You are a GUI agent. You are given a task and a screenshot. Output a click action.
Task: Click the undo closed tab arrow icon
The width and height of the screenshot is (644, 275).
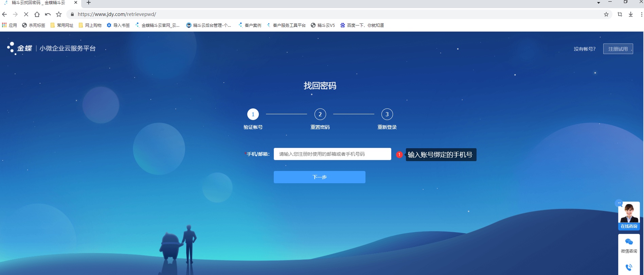[x=48, y=14]
